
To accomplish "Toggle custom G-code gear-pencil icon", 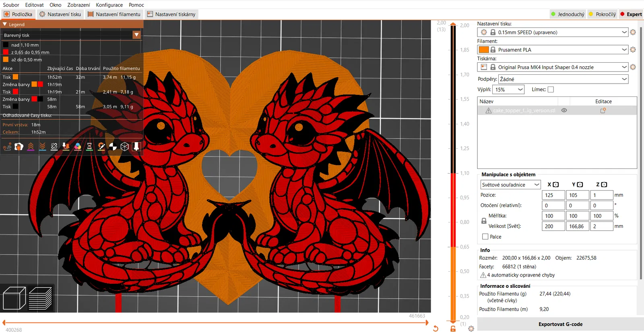I will pyautogui.click(x=101, y=147).
